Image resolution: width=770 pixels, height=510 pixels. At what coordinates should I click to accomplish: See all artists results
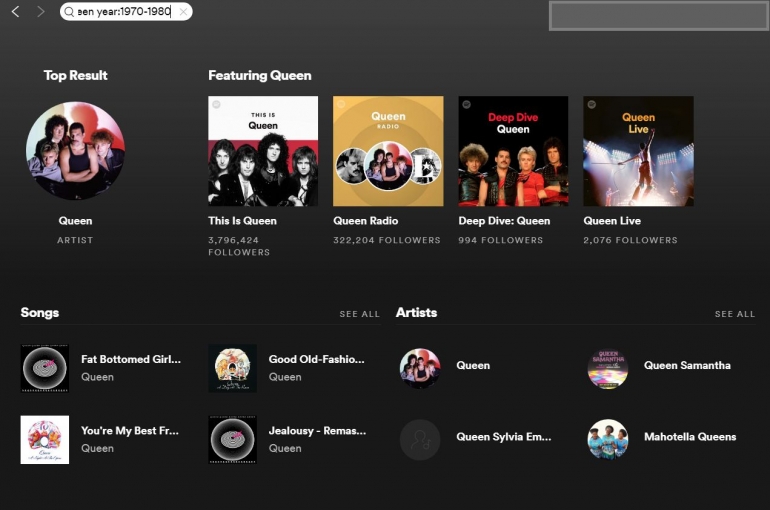tap(735, 314)
